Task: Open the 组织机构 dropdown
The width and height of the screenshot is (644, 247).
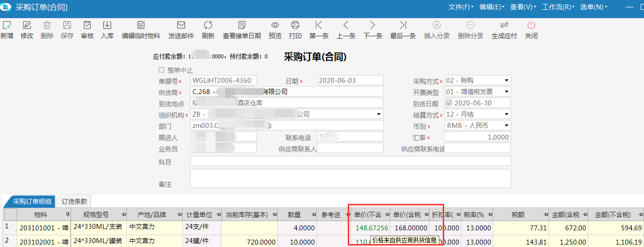Action: [x=379, y=114]
